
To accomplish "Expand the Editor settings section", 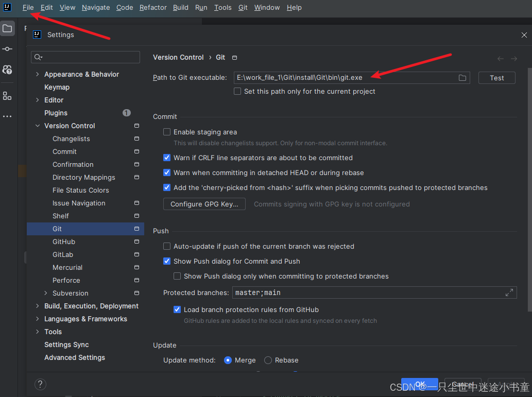I will pos(37,100).
